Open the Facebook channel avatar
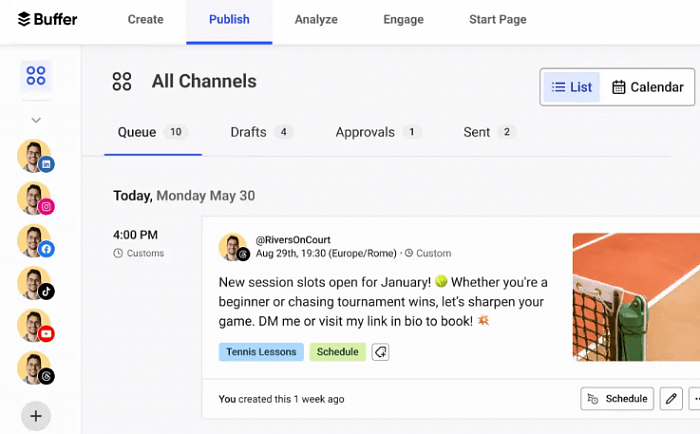Screen dimensions: 700x434 tap(35, 241)
